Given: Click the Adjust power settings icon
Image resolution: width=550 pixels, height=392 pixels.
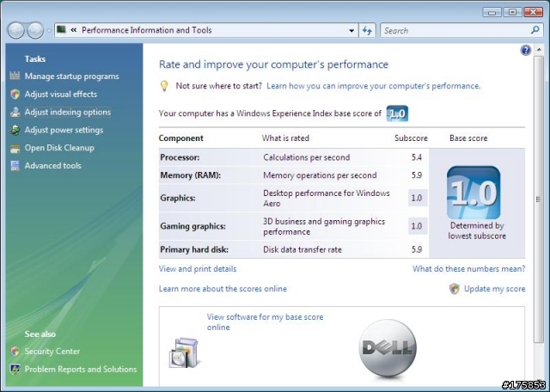Looking at the screenshot, I should point(15,130).
